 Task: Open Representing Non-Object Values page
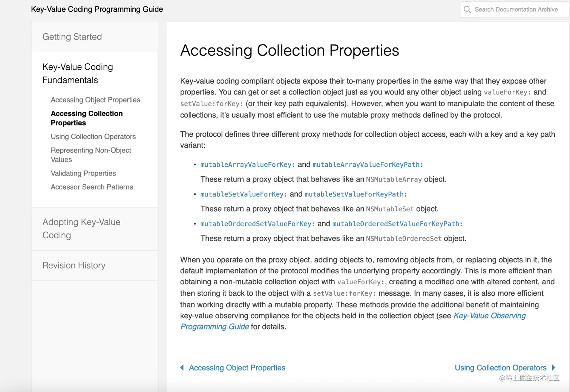pos(91,155)
